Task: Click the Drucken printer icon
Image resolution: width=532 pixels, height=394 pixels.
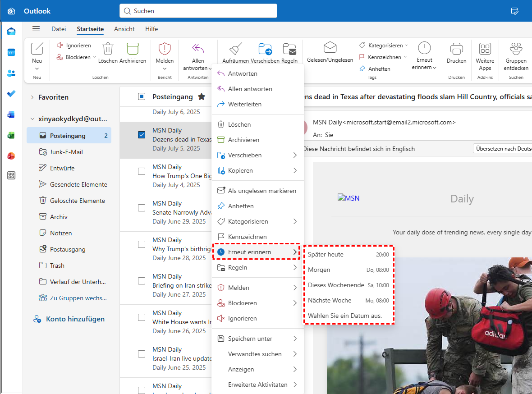Action: click(x=456, y=50)
